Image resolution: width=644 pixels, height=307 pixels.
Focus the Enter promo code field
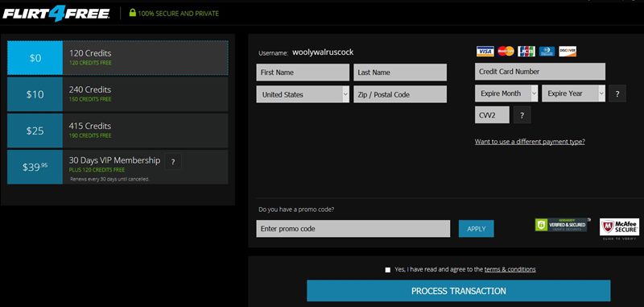click(x=353, y=229)
